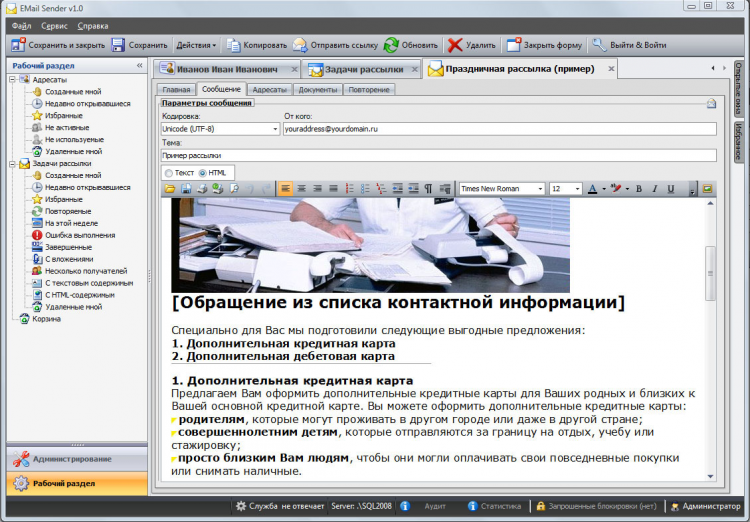The height and width of the screenshot is (522, 750).
Task: Click the Копировать toolbar button
Action: pyautogui.click(x=256, y=45)
